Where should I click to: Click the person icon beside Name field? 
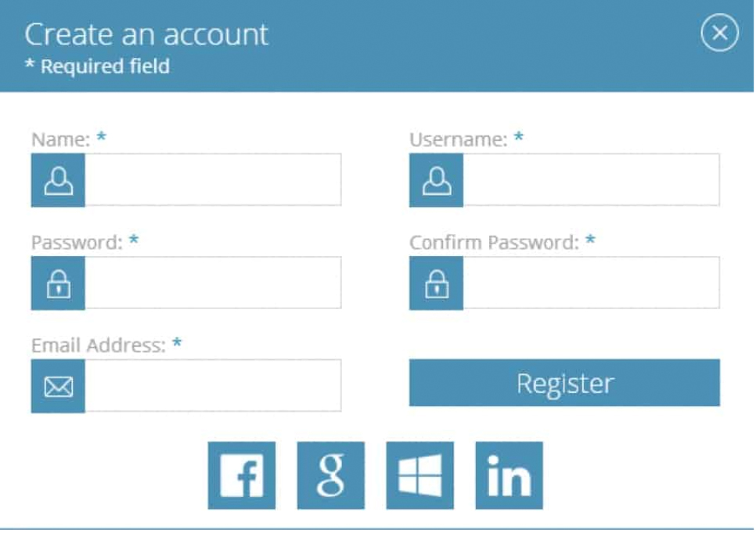tap(58, 180)
